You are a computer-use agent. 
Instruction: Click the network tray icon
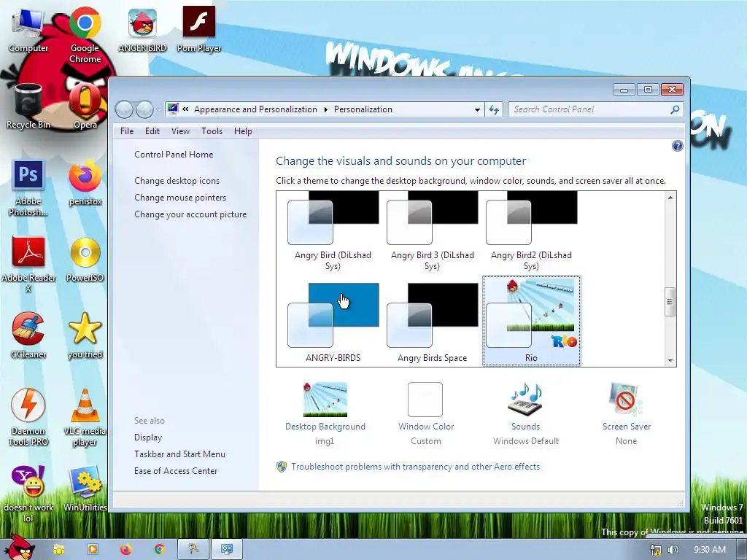pyautogui.click(x=656, y=550)
